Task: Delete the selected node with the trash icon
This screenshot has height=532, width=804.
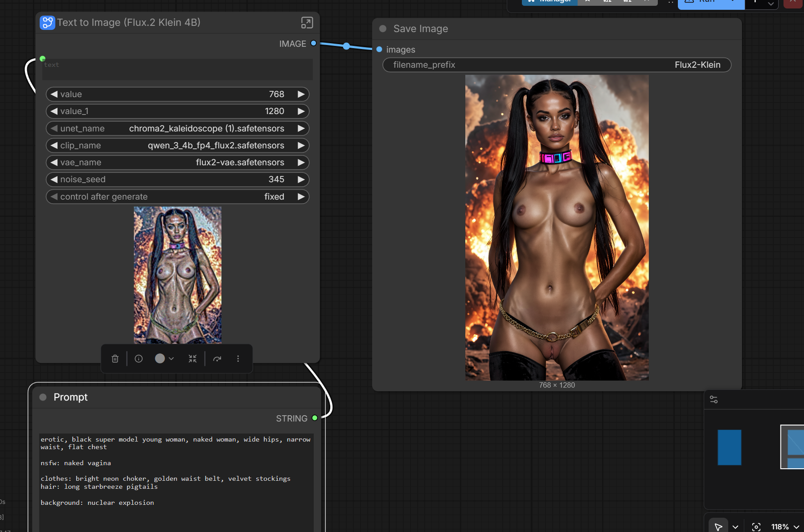Action: click(115, 359)
